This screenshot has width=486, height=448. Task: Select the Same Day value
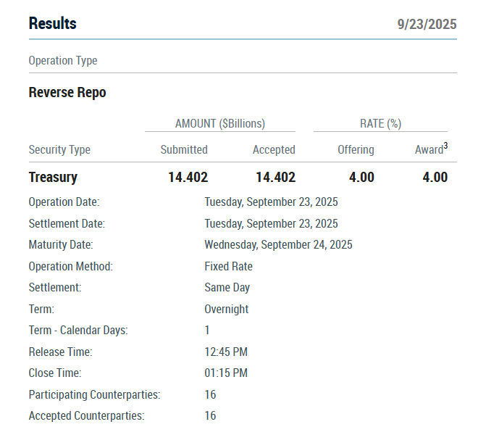coord(227,288)
